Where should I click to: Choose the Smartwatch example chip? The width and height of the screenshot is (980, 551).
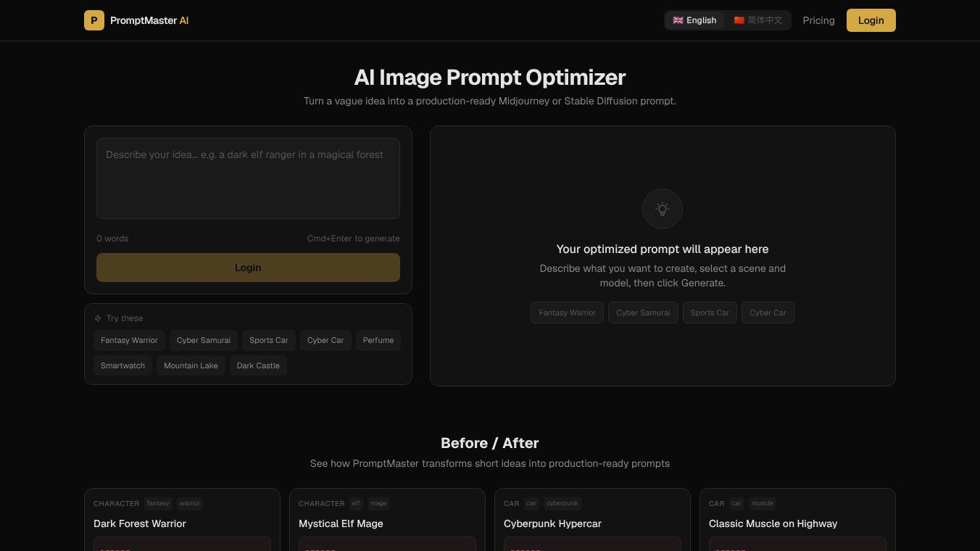(x=122, y=365)
